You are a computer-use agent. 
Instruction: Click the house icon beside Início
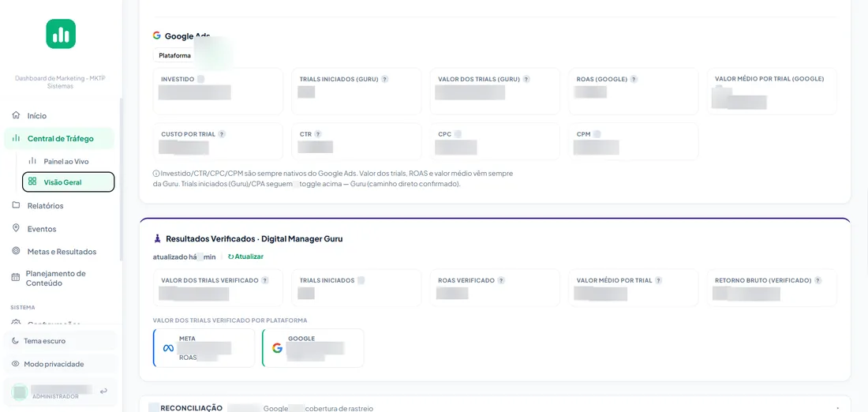tap(16, 115)
